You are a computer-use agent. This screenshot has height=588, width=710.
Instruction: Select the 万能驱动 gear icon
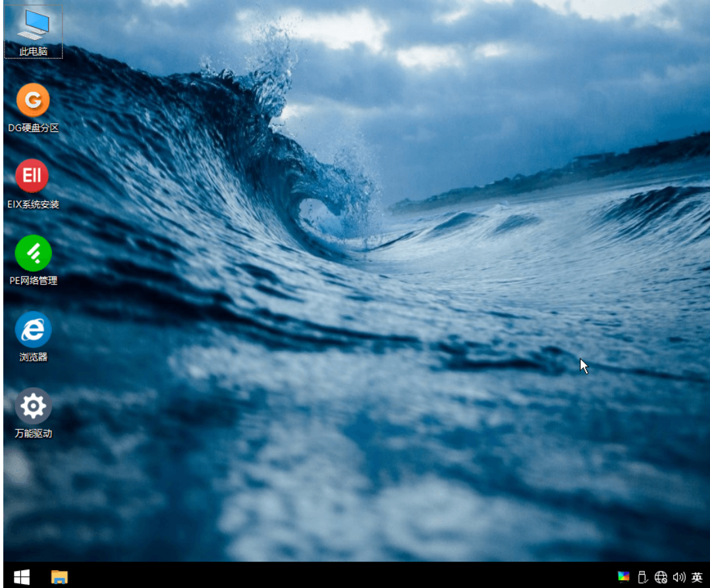click(x=33, y=406)
